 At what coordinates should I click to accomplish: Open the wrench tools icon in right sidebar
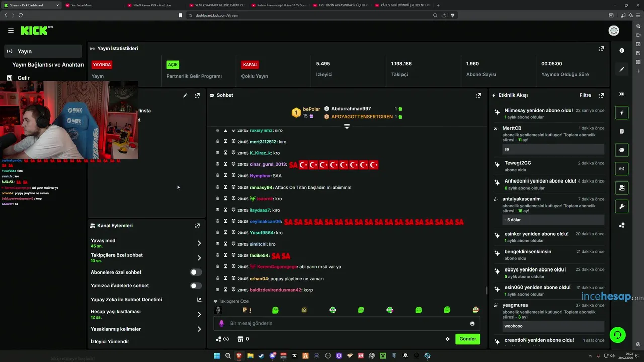(622, 206)
